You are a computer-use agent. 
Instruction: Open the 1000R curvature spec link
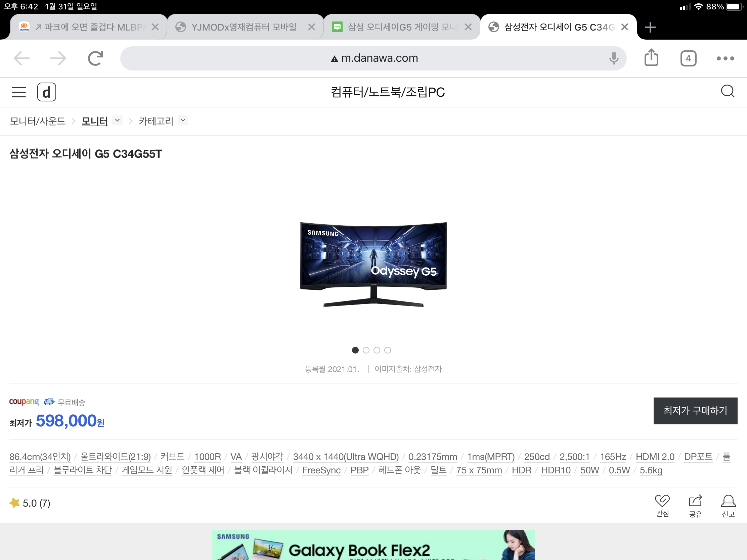click(207, 457)
